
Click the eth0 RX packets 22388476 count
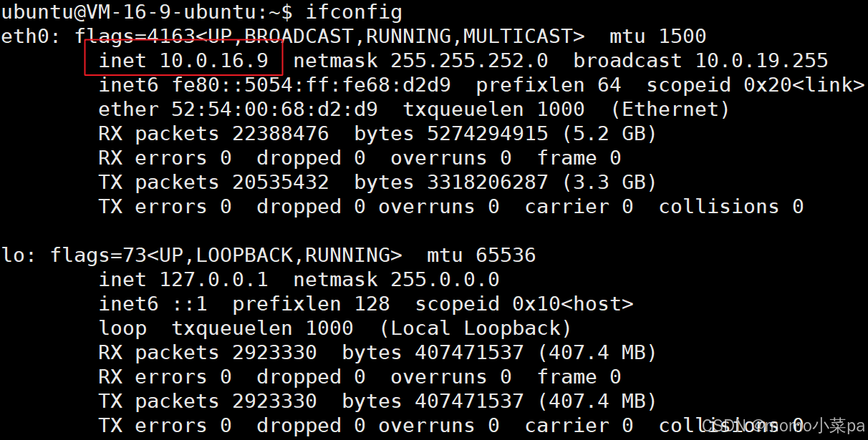click(213, 134)
